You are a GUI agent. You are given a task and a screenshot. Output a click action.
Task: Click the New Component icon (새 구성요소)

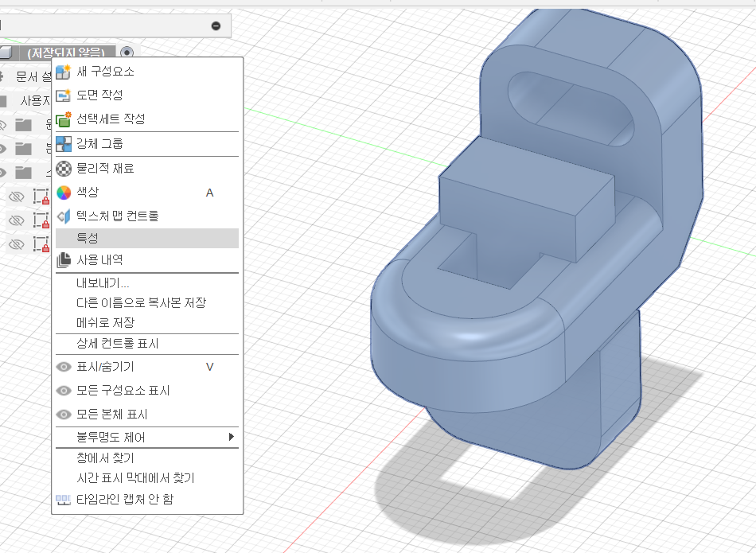pyautogui.click(x=63, y=72)
